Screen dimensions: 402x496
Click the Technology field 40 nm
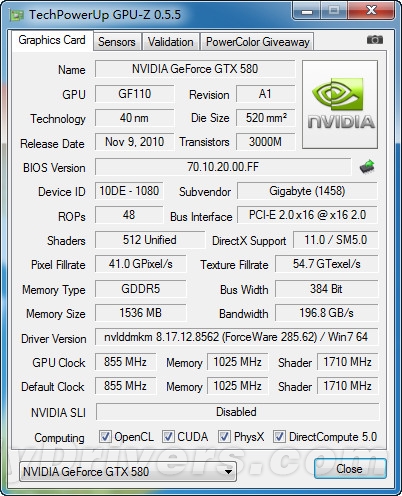point(135,118)
